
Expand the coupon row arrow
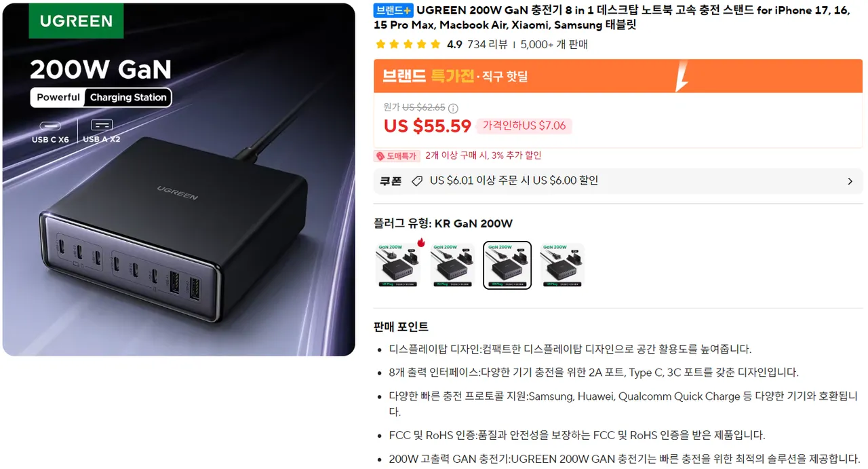point(850,181)
